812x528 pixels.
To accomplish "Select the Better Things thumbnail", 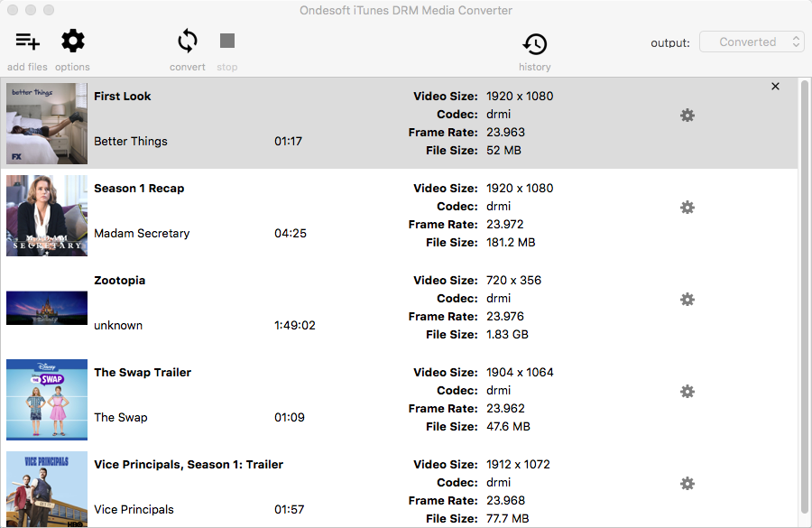I will [x=47, y=124].
